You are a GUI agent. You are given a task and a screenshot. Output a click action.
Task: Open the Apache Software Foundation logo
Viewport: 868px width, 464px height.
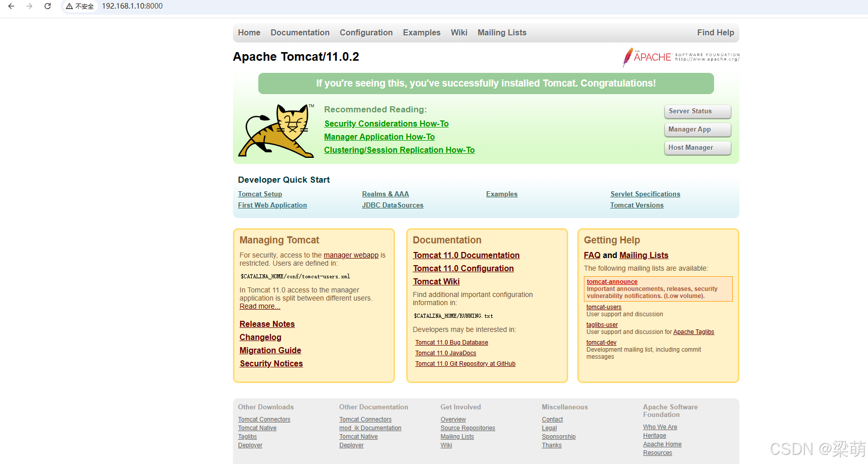coord(681,57)
